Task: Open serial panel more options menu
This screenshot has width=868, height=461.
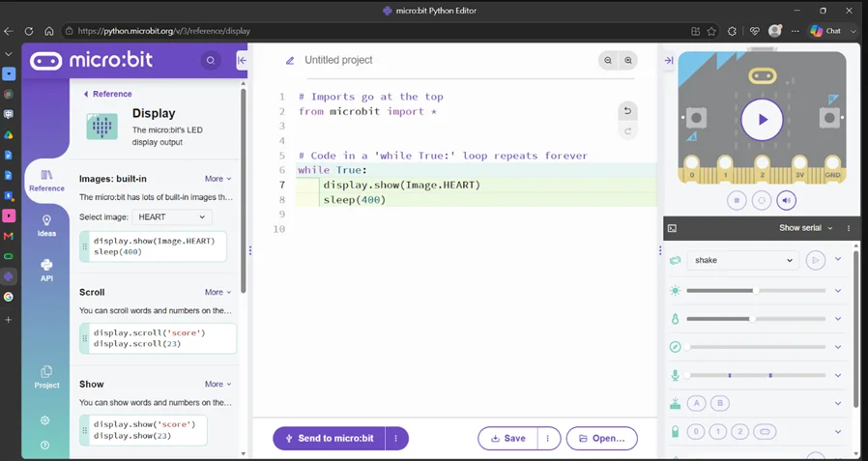Action: click(849, 228)
